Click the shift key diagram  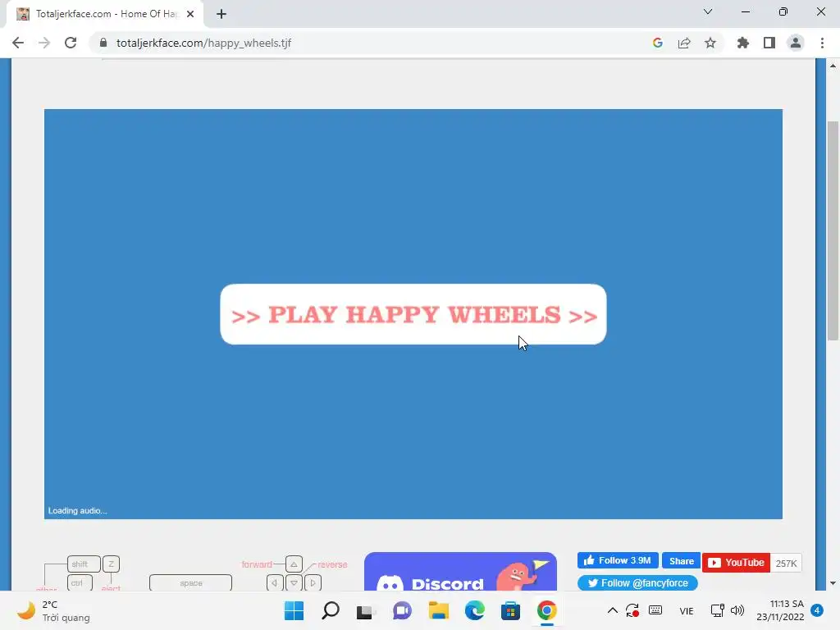pyautogui.click(x=84, y=564)
